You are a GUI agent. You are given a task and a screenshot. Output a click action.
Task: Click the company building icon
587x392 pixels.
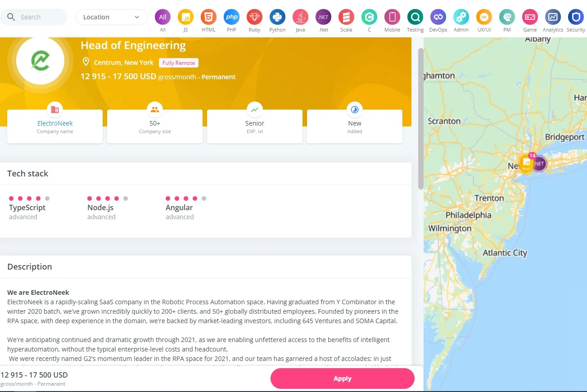(55, 109)
